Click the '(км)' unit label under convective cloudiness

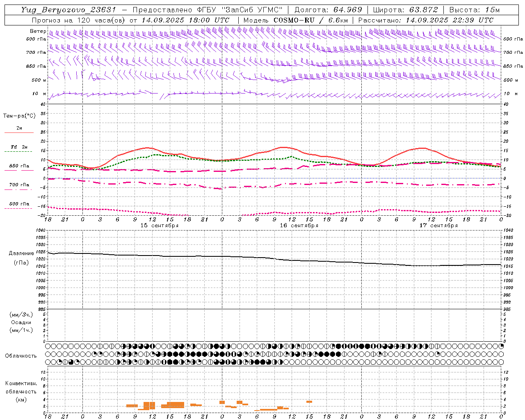(21, 399)
